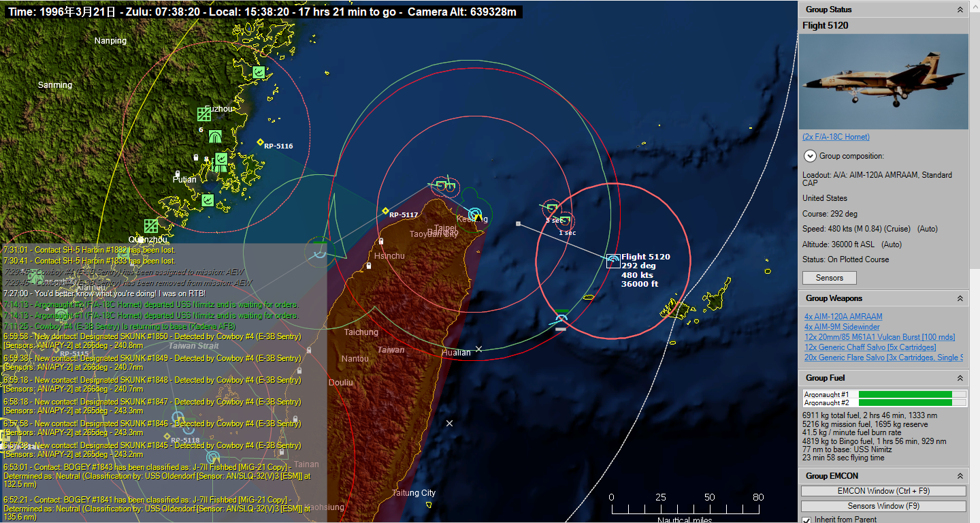Open the Generic Chaff Salvo link
The width and height of the screenshot is (980, 523).
click(x=870, y=347)
